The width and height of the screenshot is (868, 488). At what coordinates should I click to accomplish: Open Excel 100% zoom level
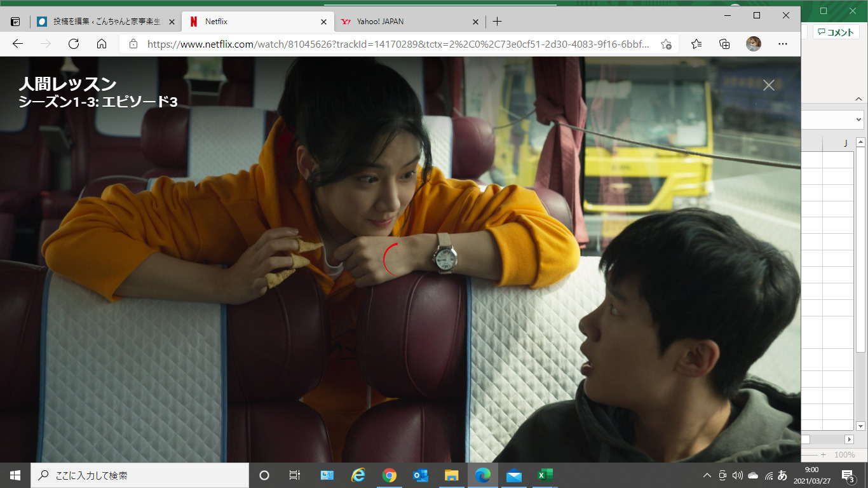[x=844, y=455]
